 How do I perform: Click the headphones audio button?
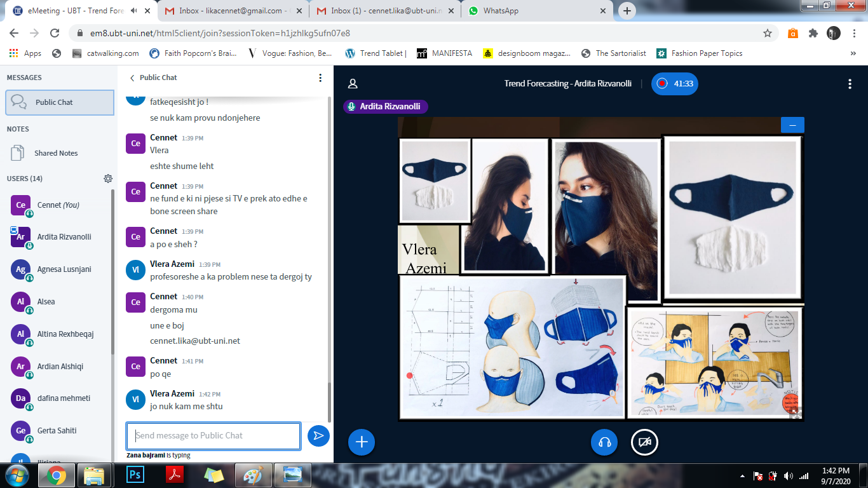tap(604, 442)
